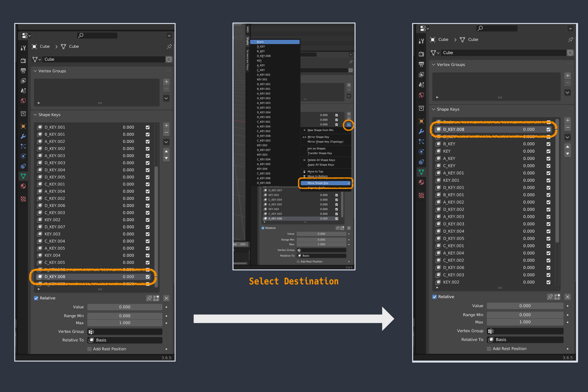
Task: Toggle Relative checkbox in left panel
Action: 36,298
